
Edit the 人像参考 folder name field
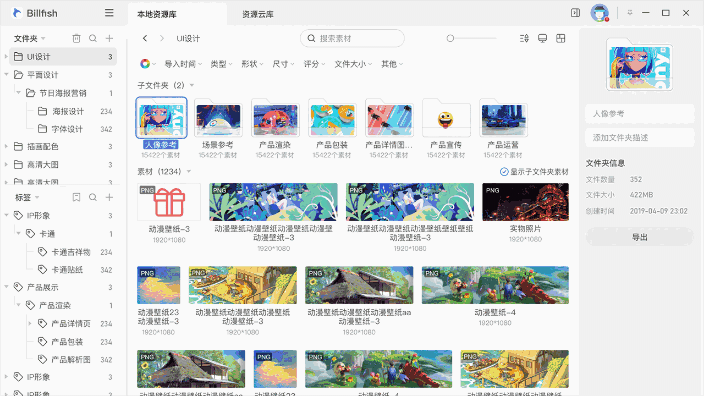click(639, 114)
